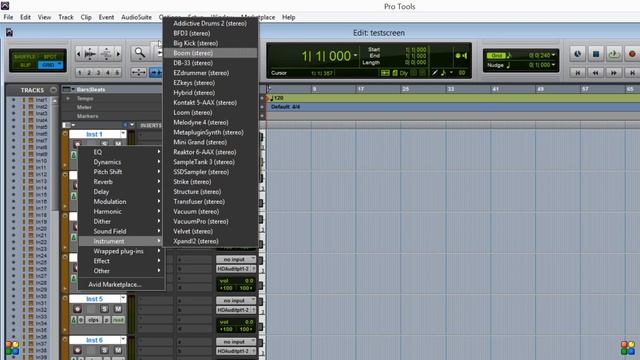
Task: Expand the Wrapped plug-ins submenu
Action: 121,251
